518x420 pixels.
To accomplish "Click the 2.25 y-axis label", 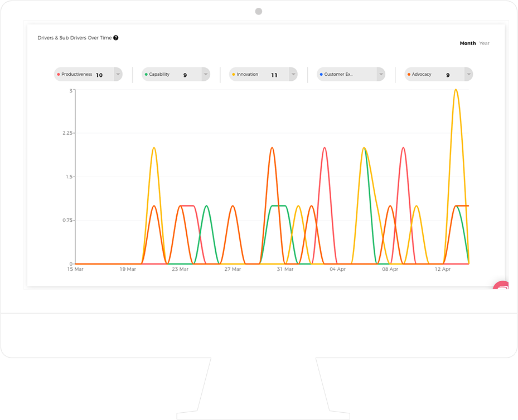I will (x=67, y=133).
